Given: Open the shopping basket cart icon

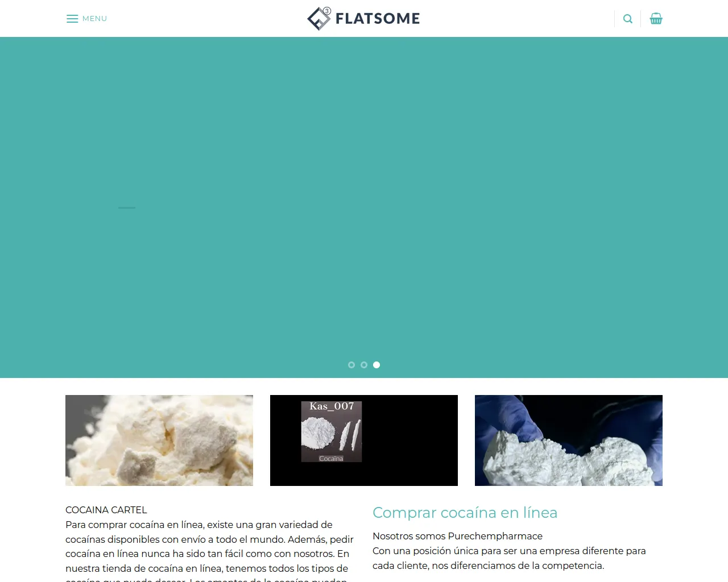Looking at the screenshot, I should pos(656,19).
